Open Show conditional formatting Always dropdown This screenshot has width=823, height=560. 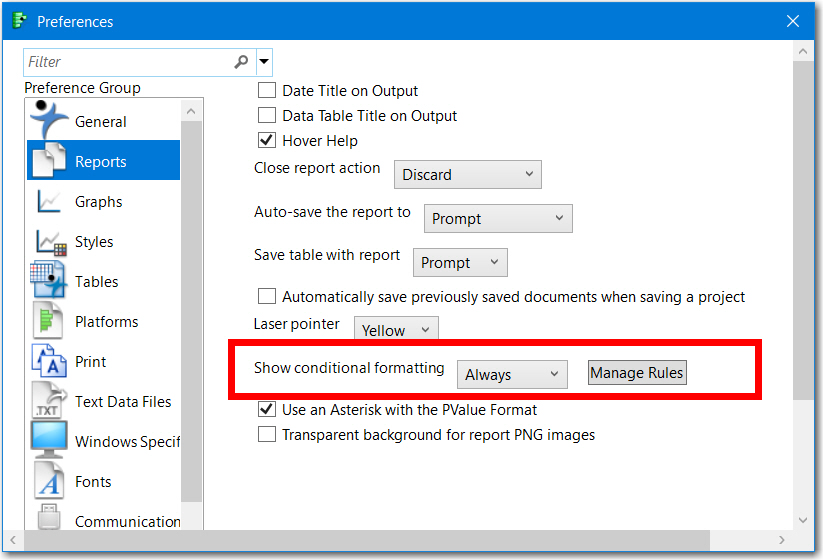(512, 375)
